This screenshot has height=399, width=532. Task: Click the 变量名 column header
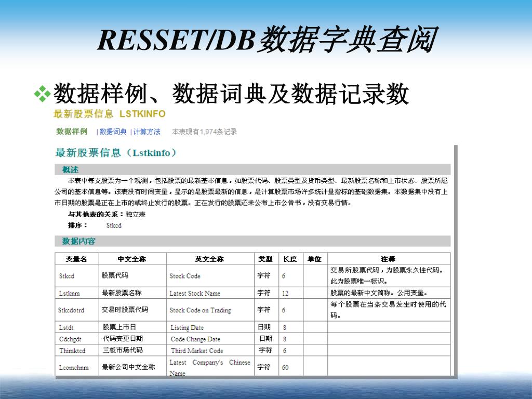[x=76, y=259]
